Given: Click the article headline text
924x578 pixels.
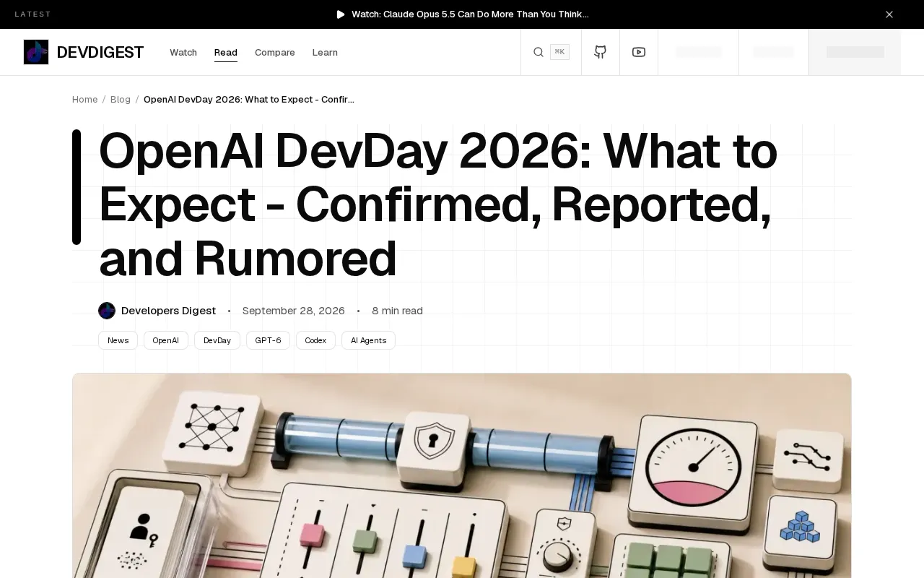Looking at the screenshot, I should tap(438, 204).
